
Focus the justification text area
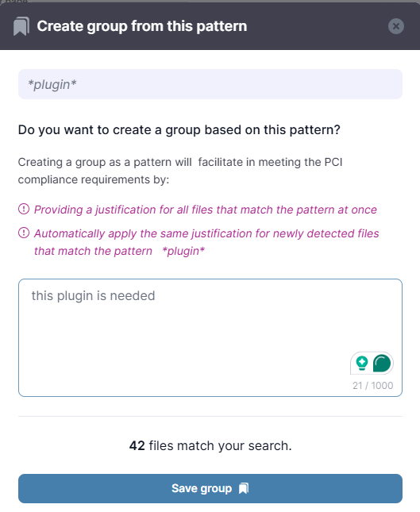click(x=210, y=337)
